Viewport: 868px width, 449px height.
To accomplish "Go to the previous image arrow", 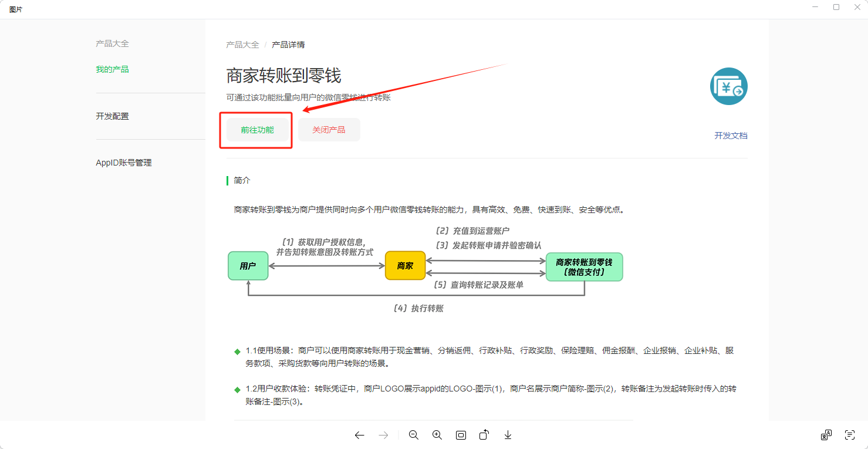I will pyautogui.click(x=360, y=435).
